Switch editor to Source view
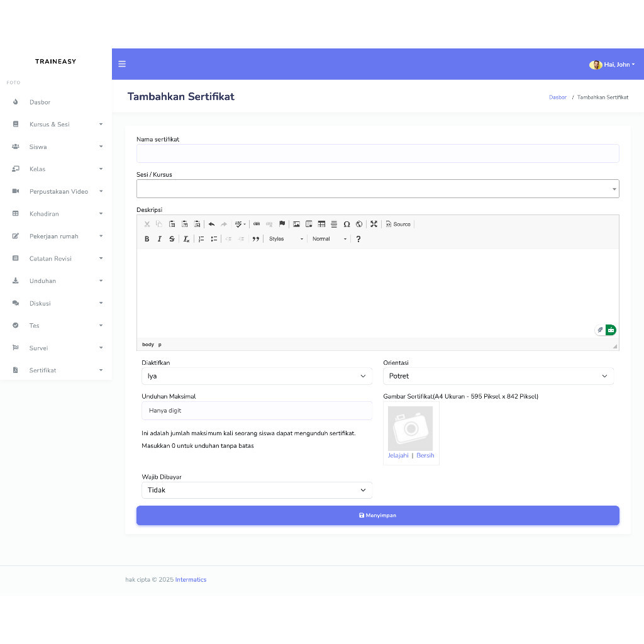Viewport: 644px width, 644px height. pos(398,224)
